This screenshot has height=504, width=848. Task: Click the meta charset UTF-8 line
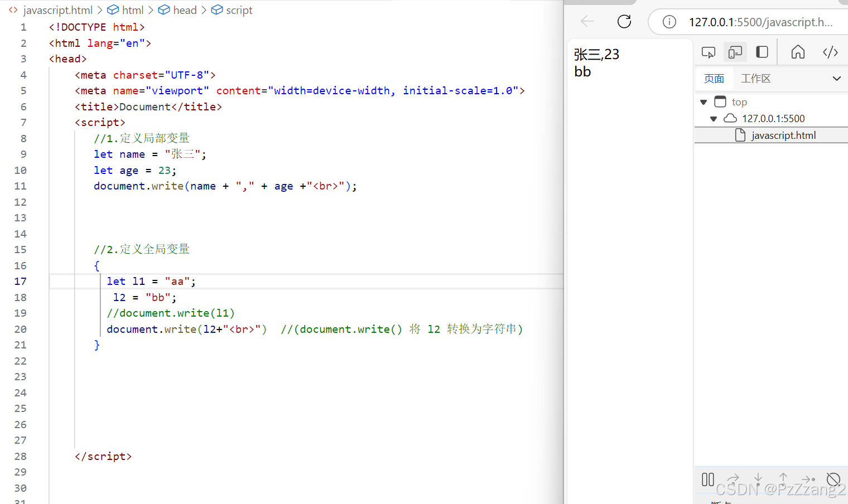pos(145,75)
